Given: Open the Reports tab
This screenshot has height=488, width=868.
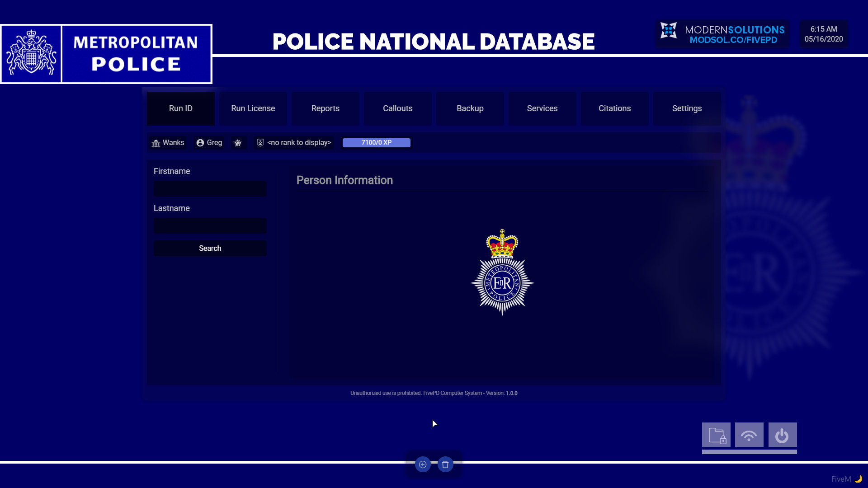Looking at the screenshot, I should click(x=325, y=108).
